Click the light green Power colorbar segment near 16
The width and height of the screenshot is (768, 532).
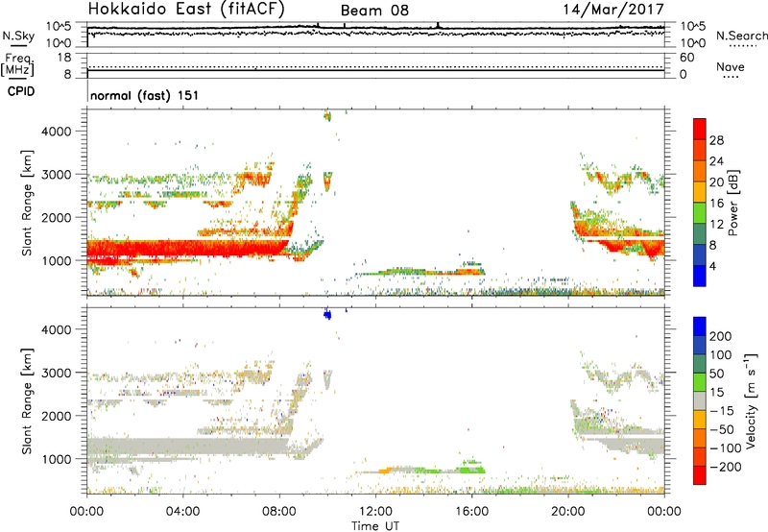pos(700,213)
